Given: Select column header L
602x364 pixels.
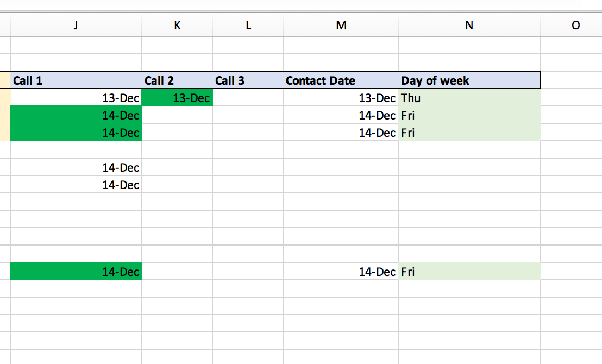Looking at the screenshot, I should (248, 25).
